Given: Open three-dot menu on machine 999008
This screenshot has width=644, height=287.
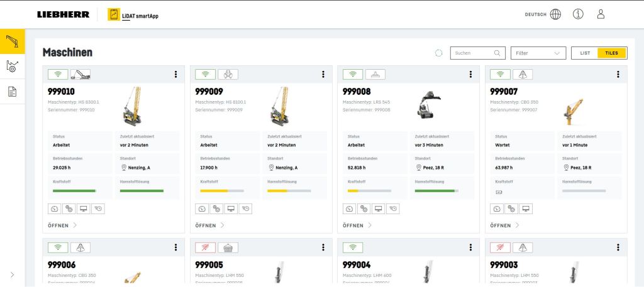Looking at the screenshot, I should (470, 74).
